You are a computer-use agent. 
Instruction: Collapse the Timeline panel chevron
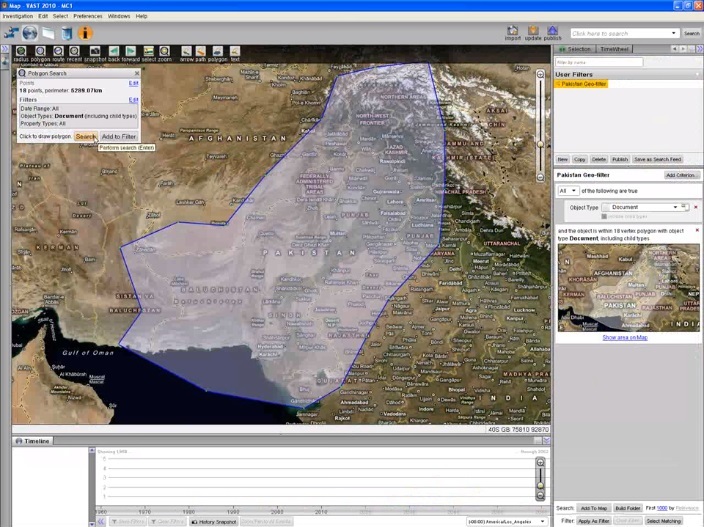(546, 441)
